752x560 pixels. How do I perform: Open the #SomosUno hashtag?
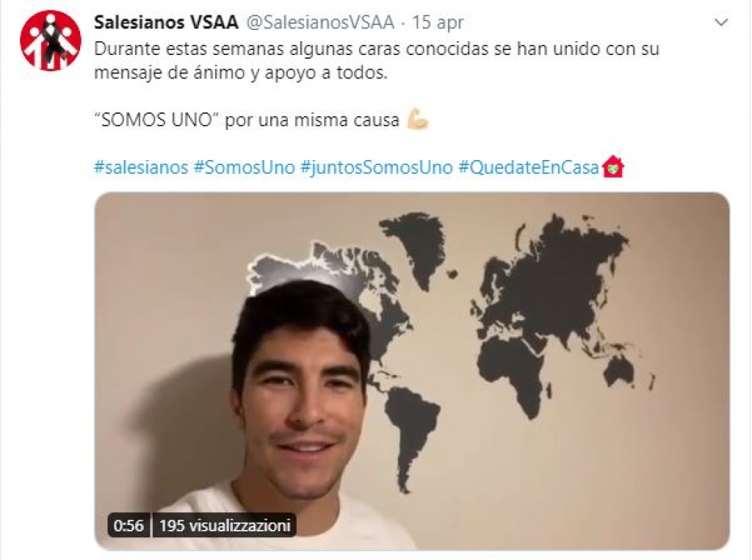[244, 167]
